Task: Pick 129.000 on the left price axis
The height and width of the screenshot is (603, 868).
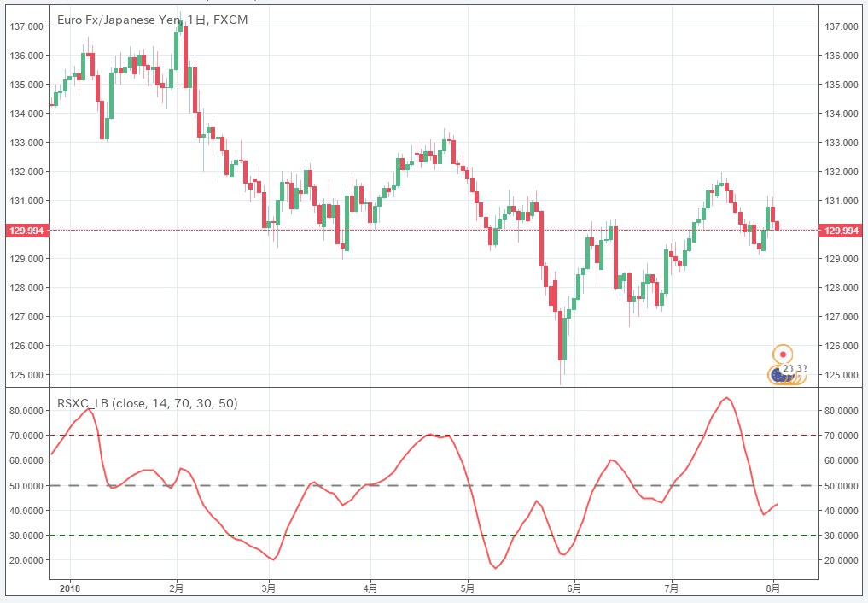Action: [26, 259]
